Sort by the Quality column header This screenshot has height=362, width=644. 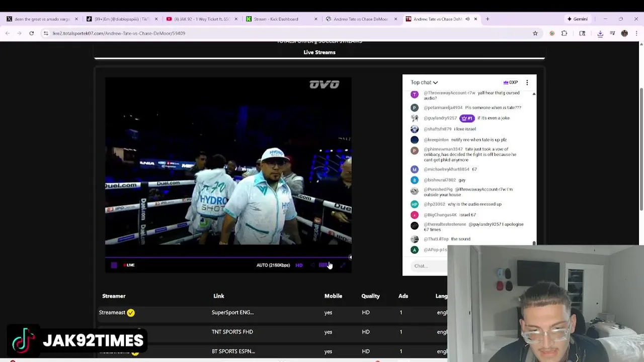click(x=370, y=296)
